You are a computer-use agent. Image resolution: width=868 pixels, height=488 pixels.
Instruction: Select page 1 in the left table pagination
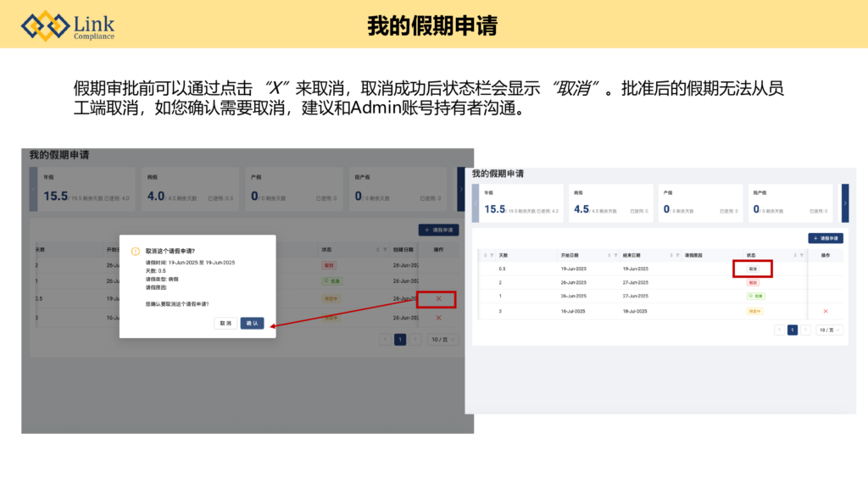(x=400, y=339)
